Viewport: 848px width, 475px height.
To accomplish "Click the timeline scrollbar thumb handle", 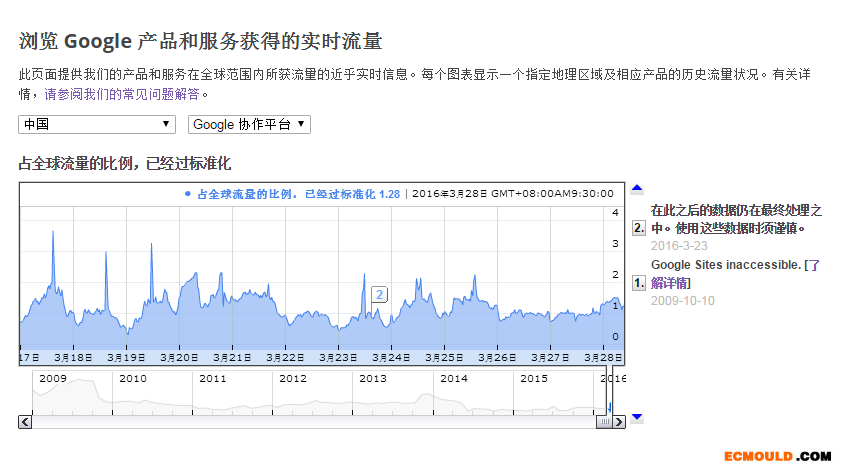I will (604, 422).
